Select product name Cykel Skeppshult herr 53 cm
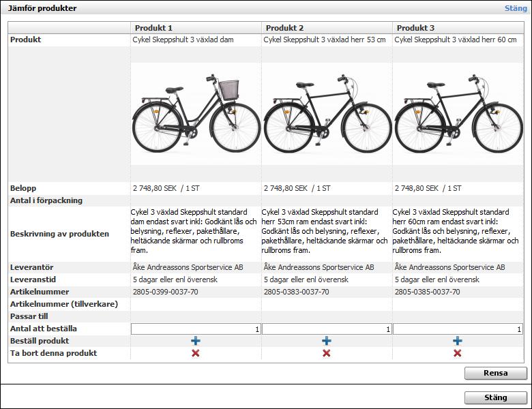 coord(325,40)
